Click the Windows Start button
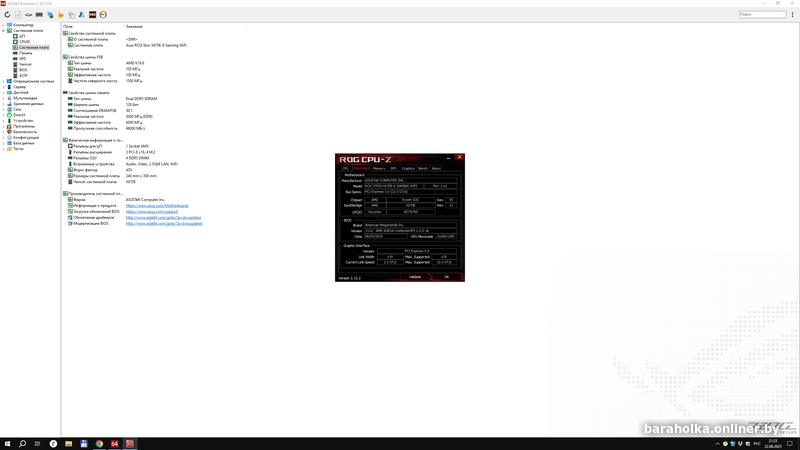The width and height of the screenshot is (800, 450). pos(7,444)
